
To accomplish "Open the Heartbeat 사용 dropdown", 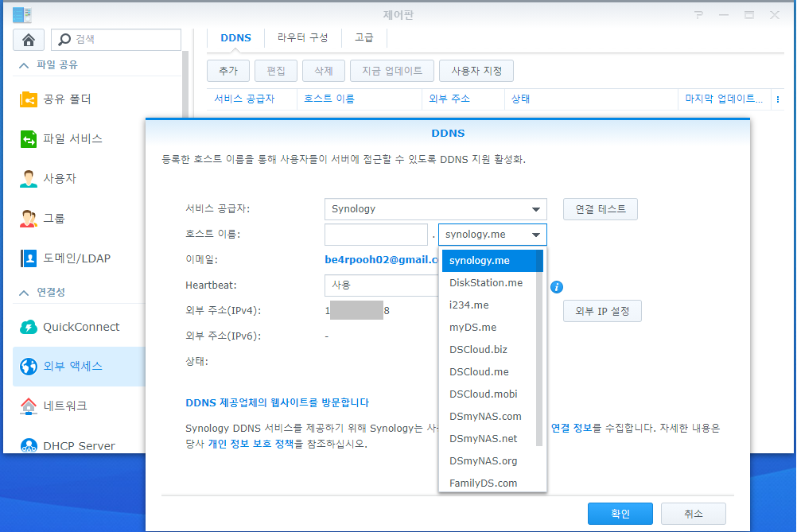I will (x=382, y=285).
